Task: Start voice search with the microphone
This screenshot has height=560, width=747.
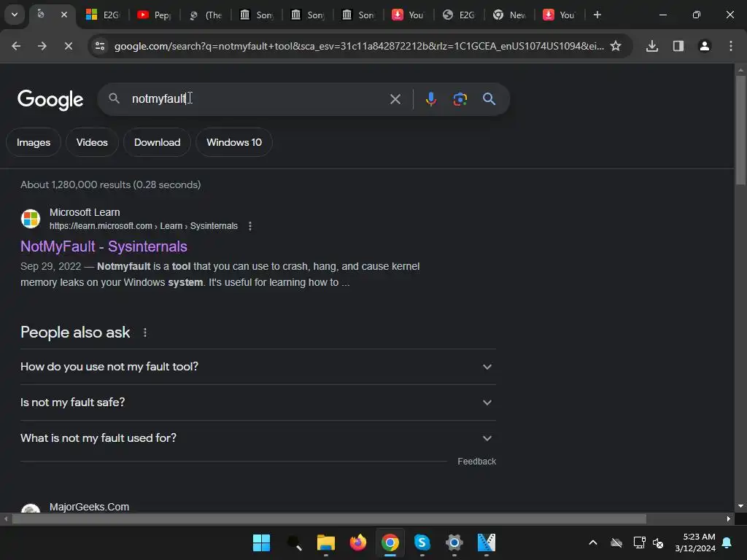Action: click(x=430, y=99)
